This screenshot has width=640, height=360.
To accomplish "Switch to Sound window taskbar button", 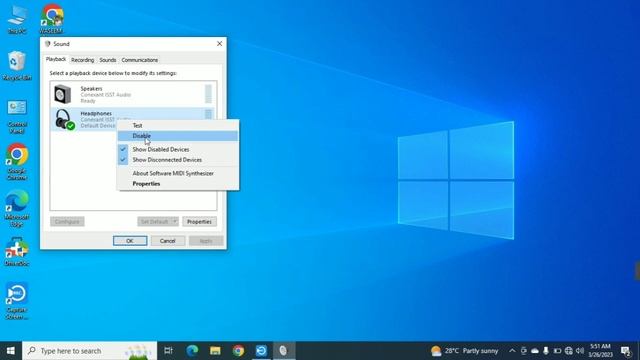I will point(284,351).
